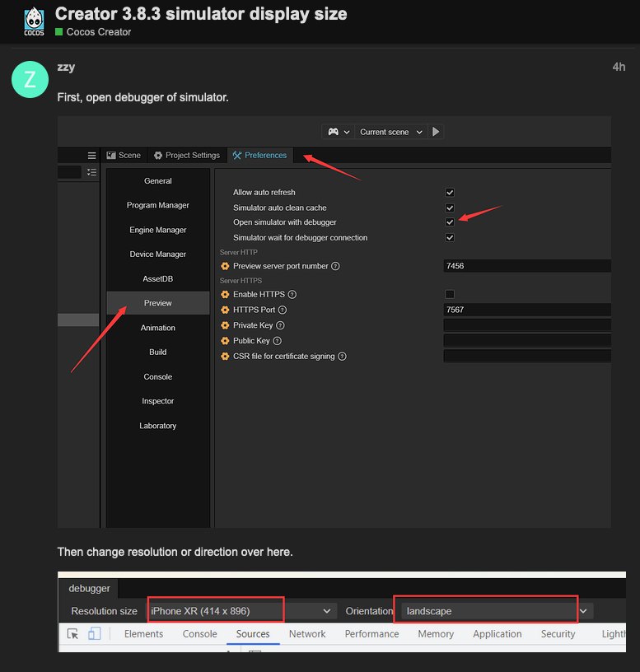Toggle Open simulator with debugger checkbox
The image size is (640, 672).
(450, 222)
